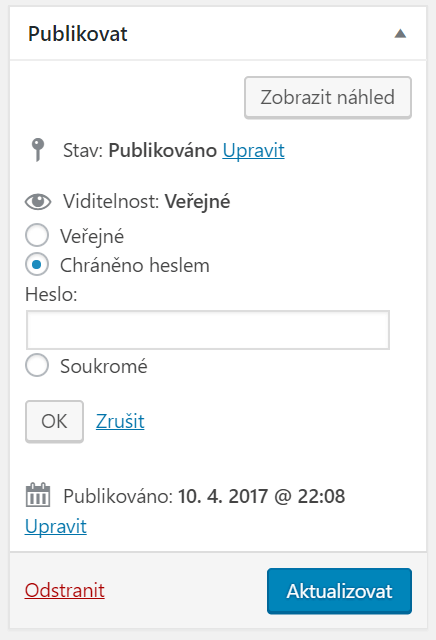The width and height of the screenshot is (436, 640).
Task: Click the Chráněno heslem option label
Action: coord(135,265)
